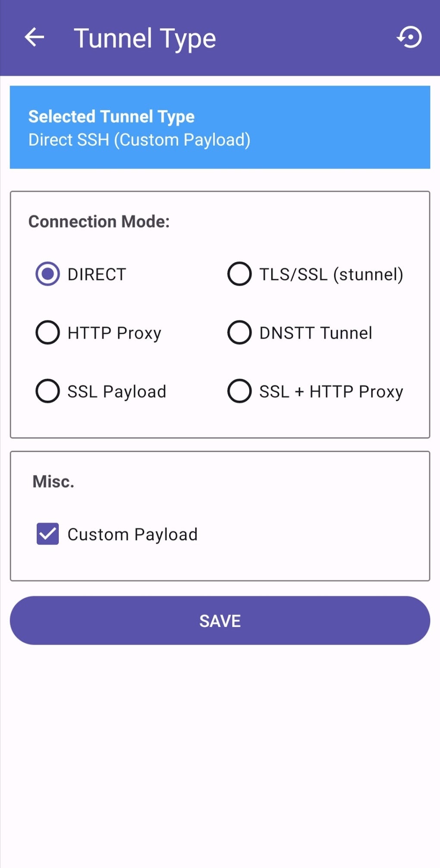The image size is (440, 868).
Task: Tap the 'Connection Mode:' section heading
Action: click(x=99, y=222)
